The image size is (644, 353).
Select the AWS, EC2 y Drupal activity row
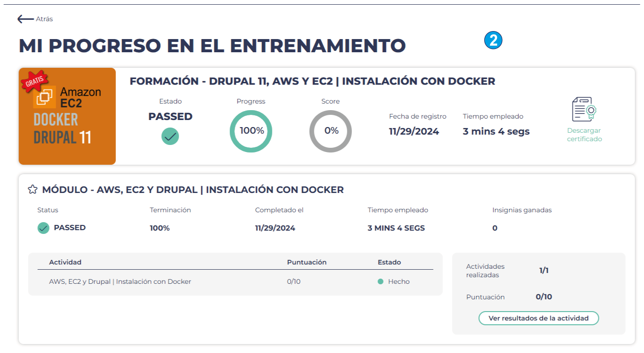[120, 282]
